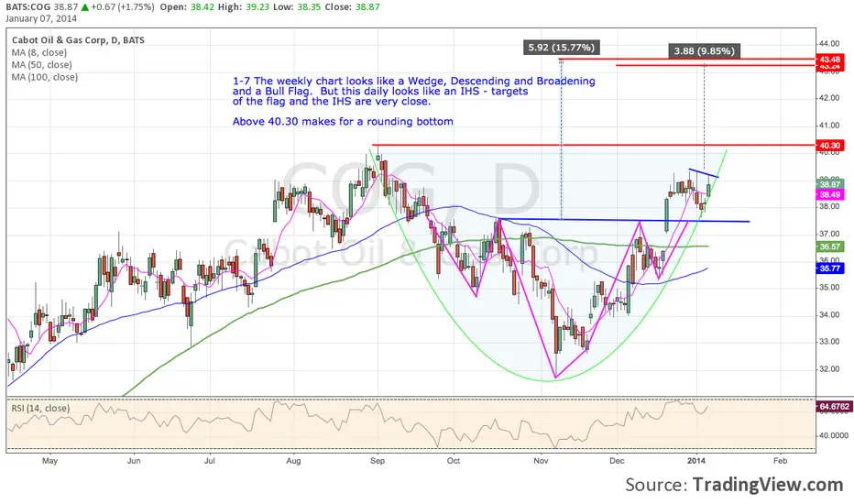The width and height of the screenshot is (854, 504).
Task: Click the BATS:COG ticker symbol in header
Action: tap(27, 7)
